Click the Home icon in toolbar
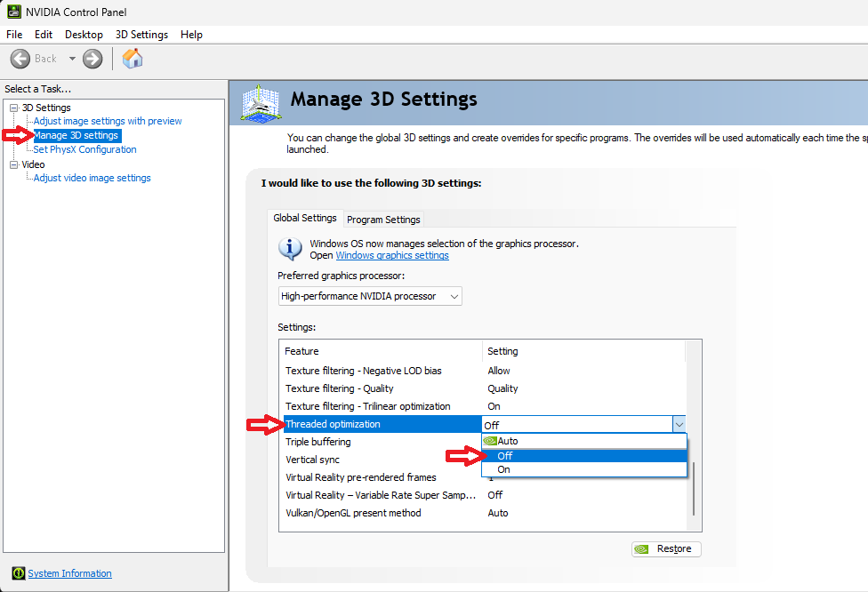The height and width of the screenshot is (592, 868). pyautogui.click(x=133, y=59)
